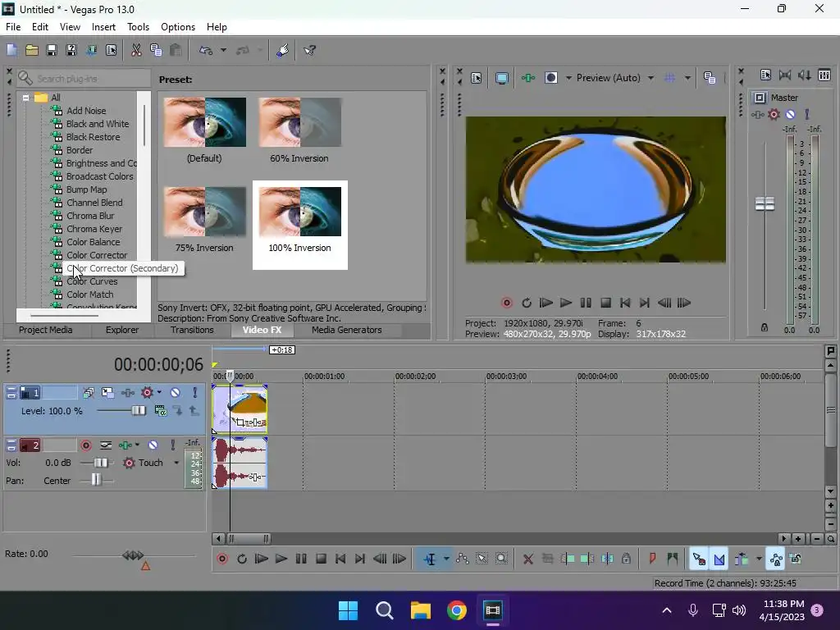Open Split Screen View dropdown arrow

tap(568, 78)
